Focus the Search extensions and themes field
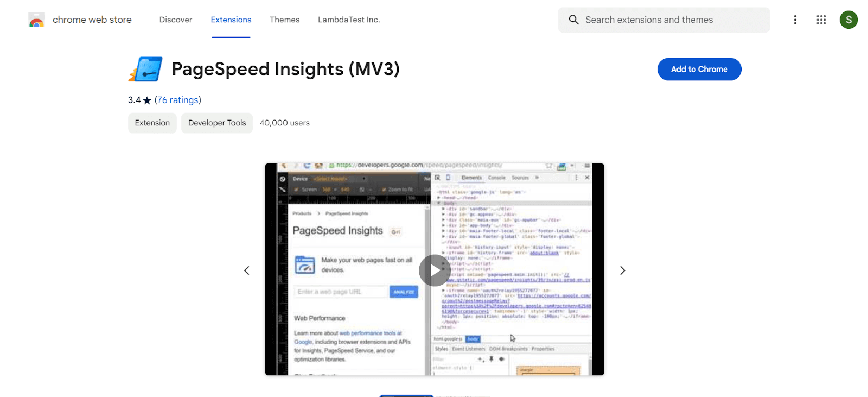Screen dimensions: 868x397 click(664, 20)
